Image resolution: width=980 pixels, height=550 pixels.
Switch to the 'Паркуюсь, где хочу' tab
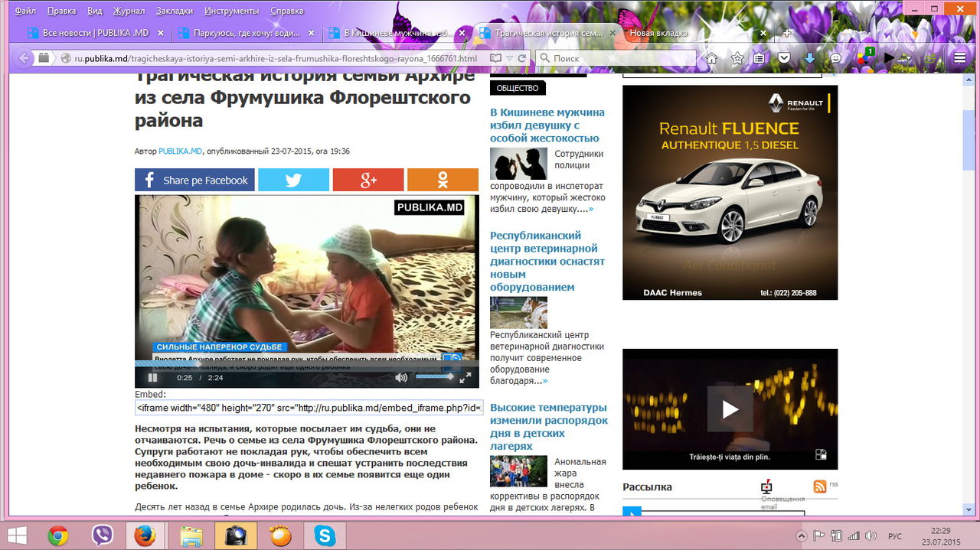click(245, 33)
